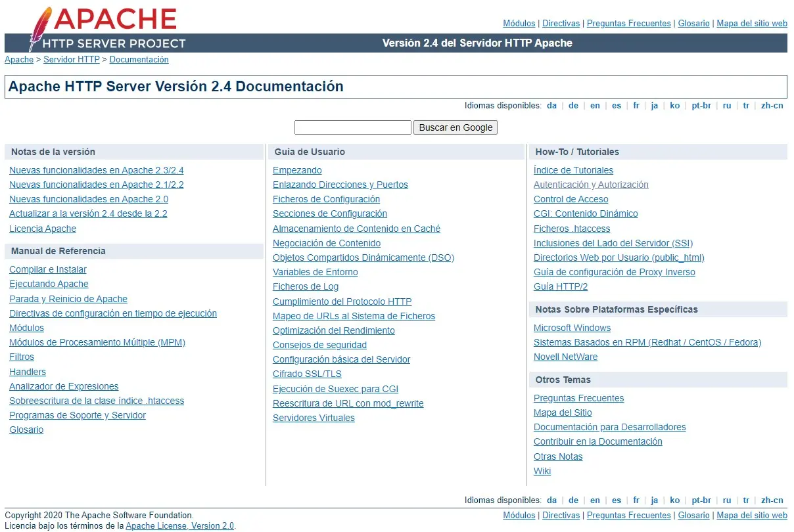Switch language to 'en' in top list
The image size is (794, 532).
point(595,106)
